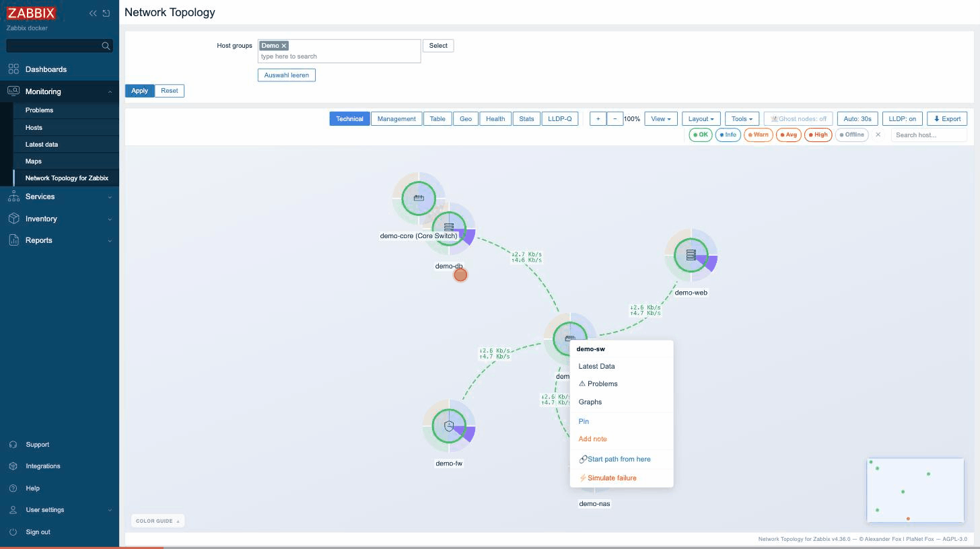Click the Integrations icon
The height and width of the screenshot is (549, 980).
click(x=13, y=466)
